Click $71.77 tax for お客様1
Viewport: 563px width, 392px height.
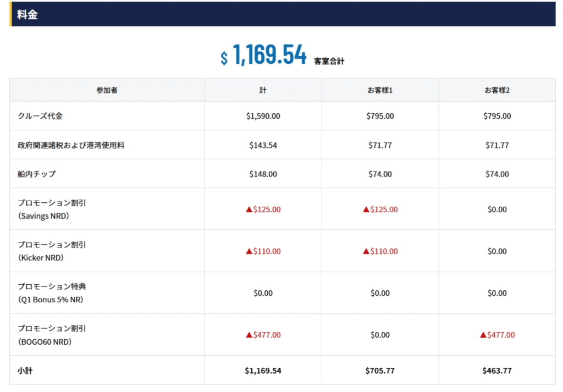[380, 145]
